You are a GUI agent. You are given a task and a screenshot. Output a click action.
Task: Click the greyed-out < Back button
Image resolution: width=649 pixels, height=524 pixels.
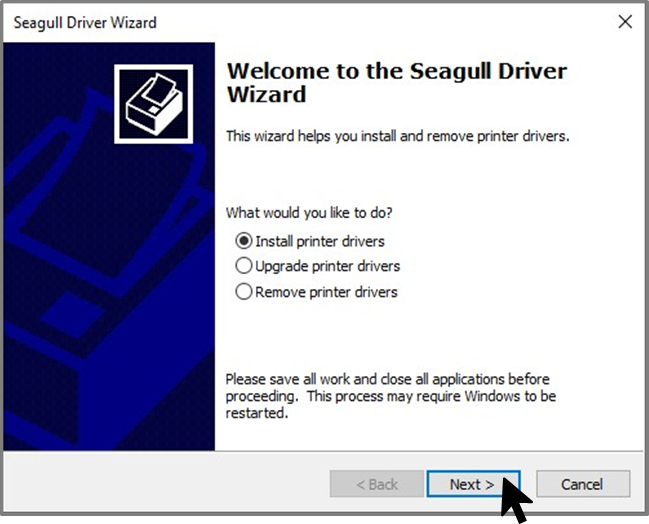click(377, 484)
